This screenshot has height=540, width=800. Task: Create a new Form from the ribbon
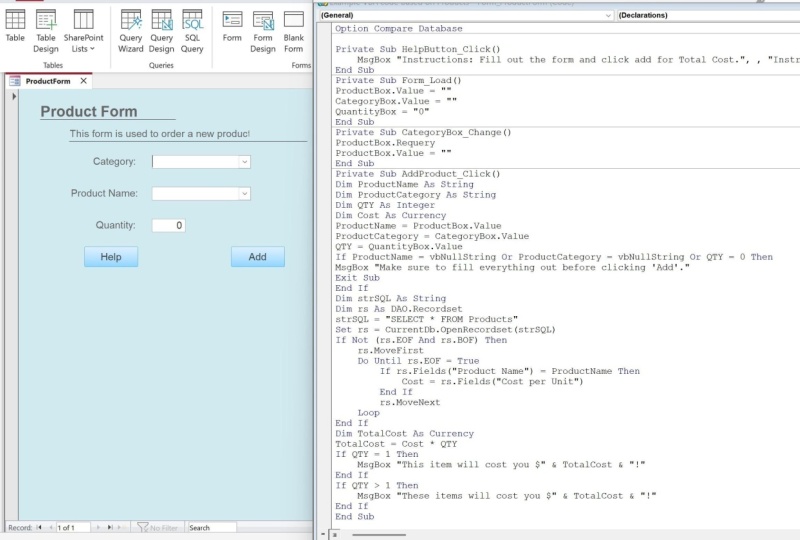pyautogui.click(x=232, y=26)
